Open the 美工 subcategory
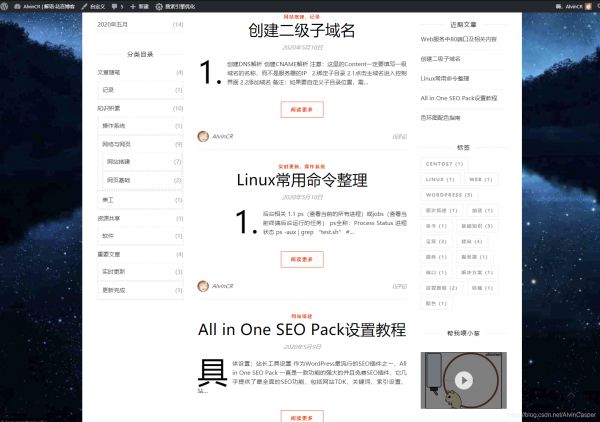The height and width of the screenshot is (422, 600). pos(108,200)
